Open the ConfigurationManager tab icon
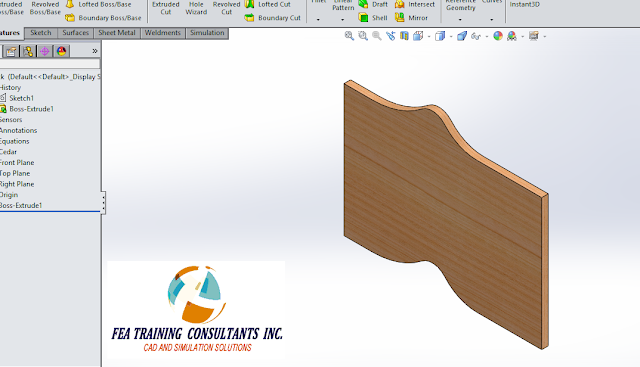The height and width of the screenshot is (367, 640). (28, 51)
